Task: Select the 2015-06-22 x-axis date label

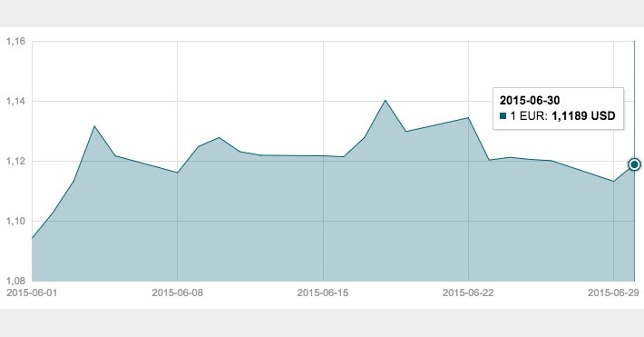Action: (468, 292)
